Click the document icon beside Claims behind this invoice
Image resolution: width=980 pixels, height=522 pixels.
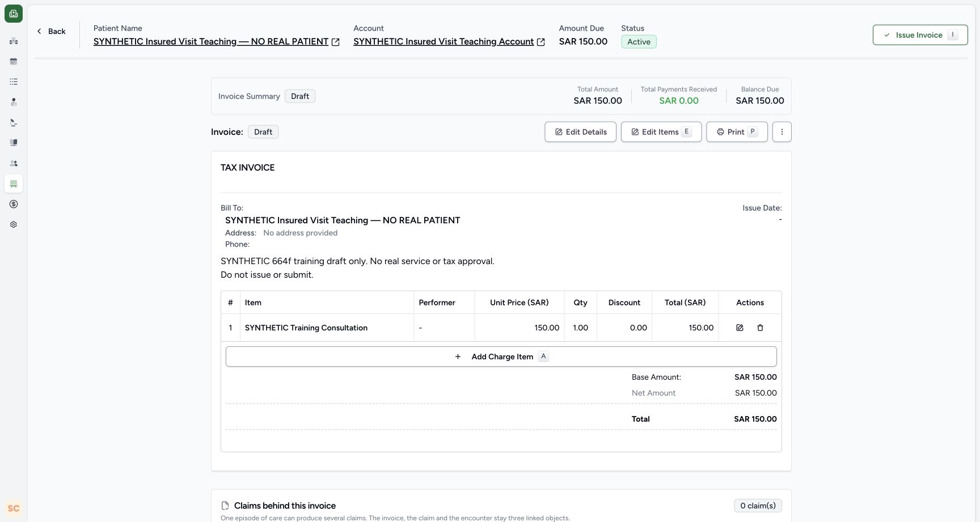[x=225, y=506]
